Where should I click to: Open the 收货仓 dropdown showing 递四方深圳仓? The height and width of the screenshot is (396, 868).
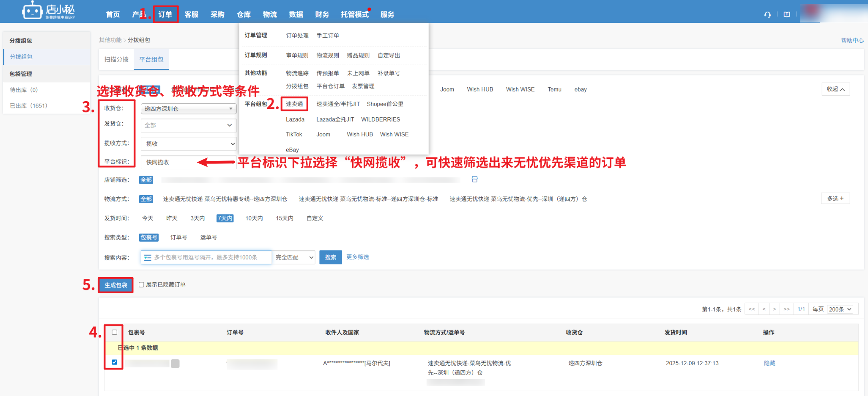pos(188,109)
